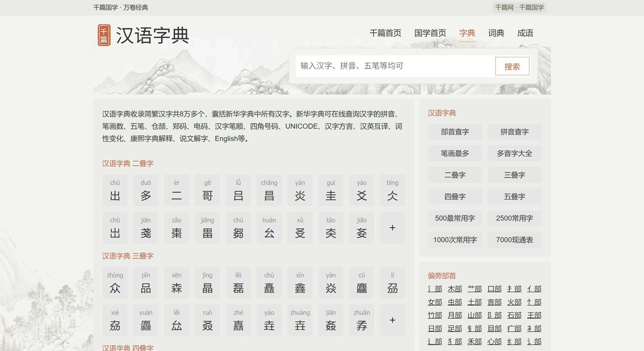The height and width of the screenshot is (351, 644).
Task: Switch to the 词典 navigation tab
Action: [x=496, y=33]
